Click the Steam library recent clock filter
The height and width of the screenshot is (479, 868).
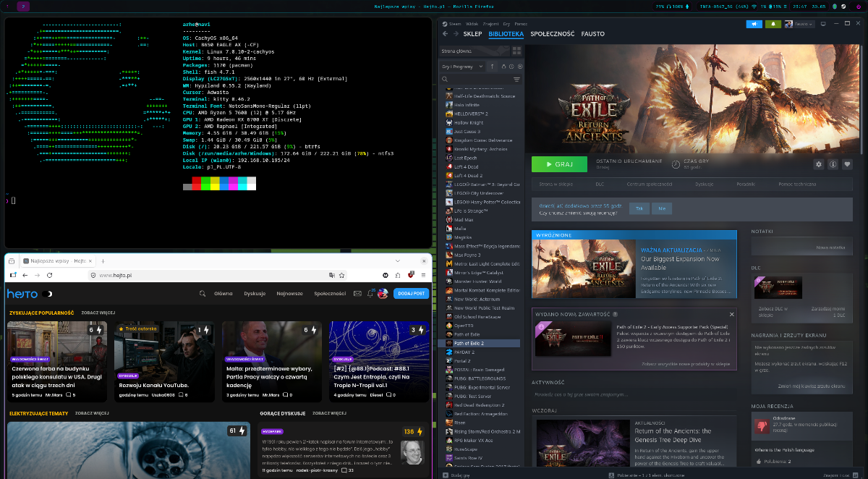(x=511, y=67)
